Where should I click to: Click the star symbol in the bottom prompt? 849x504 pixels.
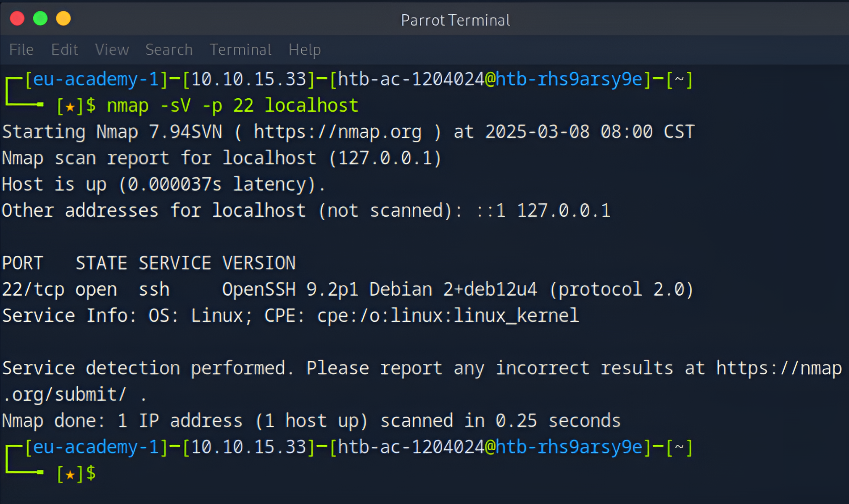click(70, 475)
